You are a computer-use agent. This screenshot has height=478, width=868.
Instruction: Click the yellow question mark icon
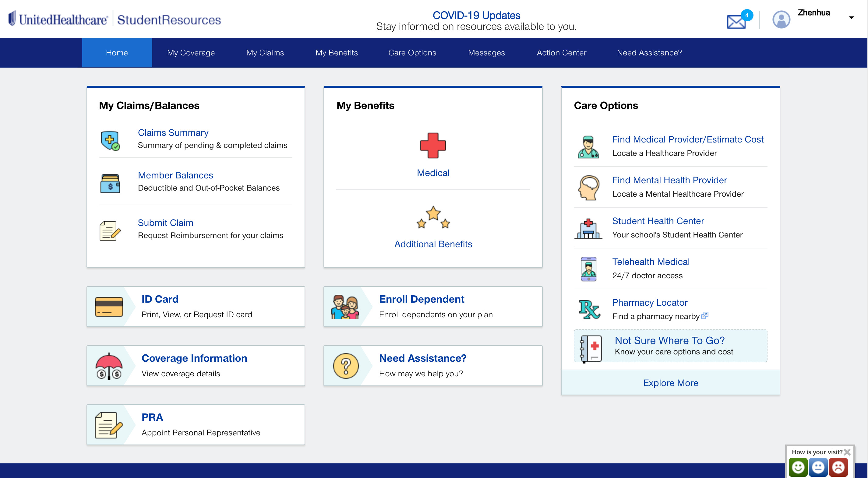[346, 366]
